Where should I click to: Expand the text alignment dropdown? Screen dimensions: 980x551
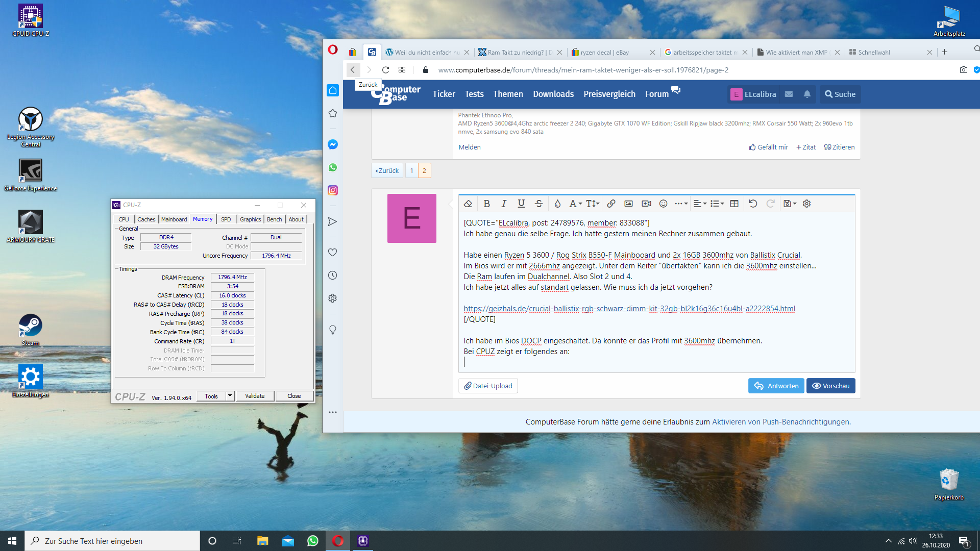pyautogui.click(x=700, y=204)
